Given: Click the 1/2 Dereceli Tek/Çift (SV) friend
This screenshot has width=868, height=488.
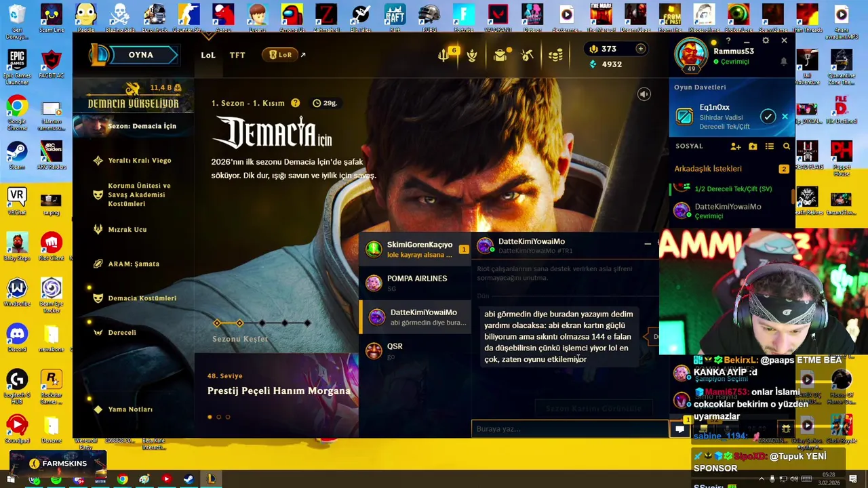Looking at the screenshot, I should coord(731,189).
